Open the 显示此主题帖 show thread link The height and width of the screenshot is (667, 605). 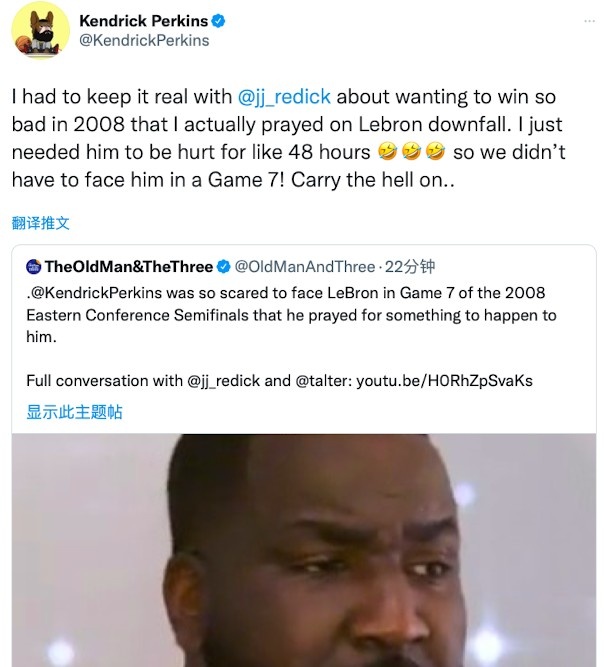[x=74, y=412]
